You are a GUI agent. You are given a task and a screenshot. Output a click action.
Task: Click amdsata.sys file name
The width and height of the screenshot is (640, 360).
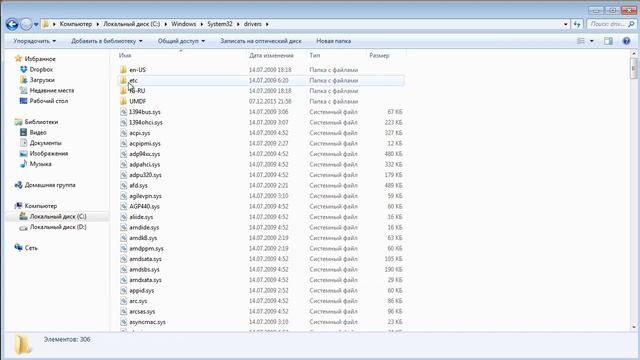click(145, 259)
